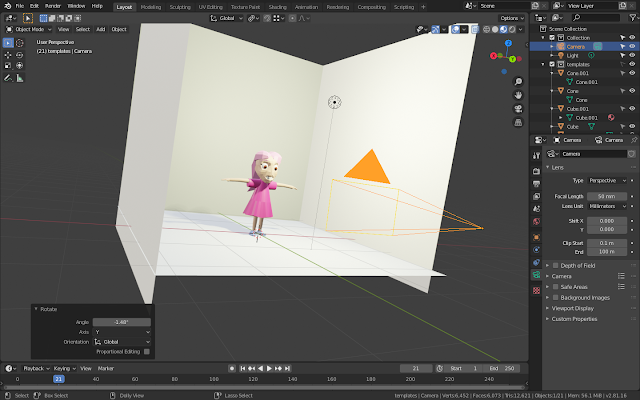
Task: Open the Playback dropdown in timeline
Action: tap(36, 369)
